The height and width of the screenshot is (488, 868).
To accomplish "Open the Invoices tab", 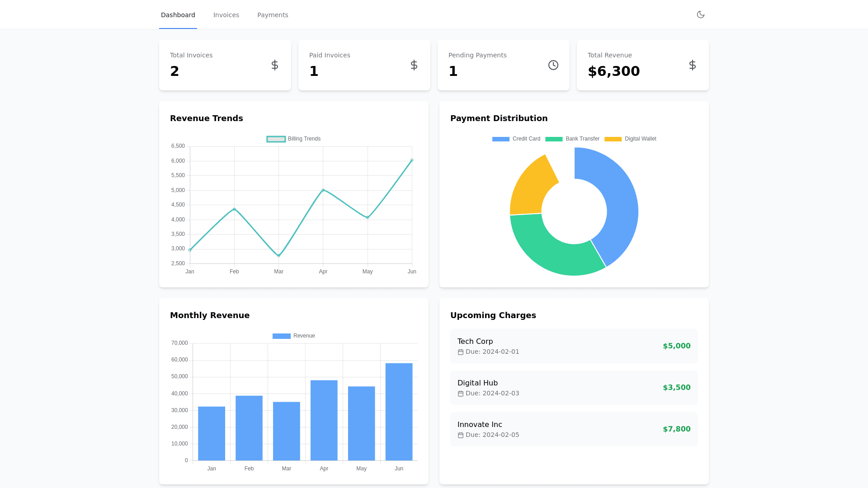I will (226, 15).
